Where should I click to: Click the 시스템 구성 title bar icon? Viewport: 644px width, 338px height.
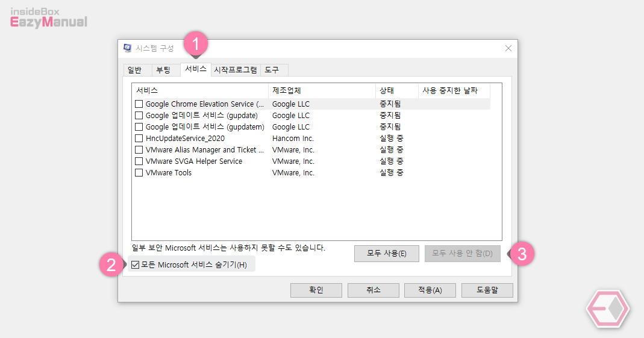click(128, 48)
